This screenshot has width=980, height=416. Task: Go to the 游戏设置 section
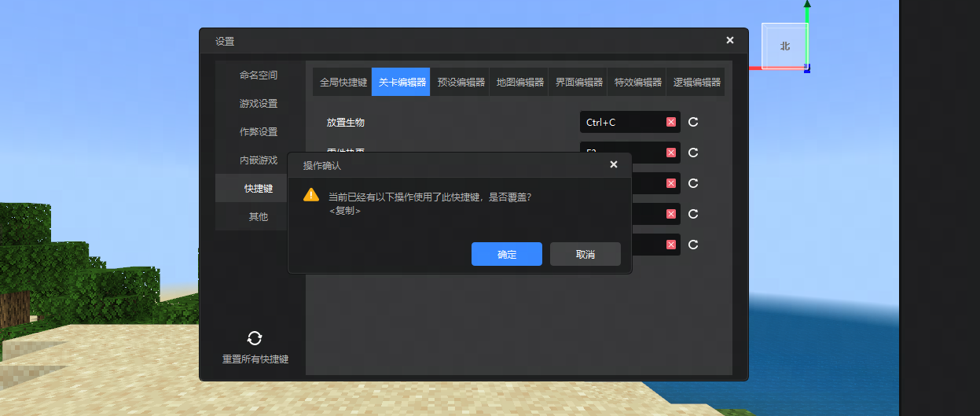click(259, 104)
